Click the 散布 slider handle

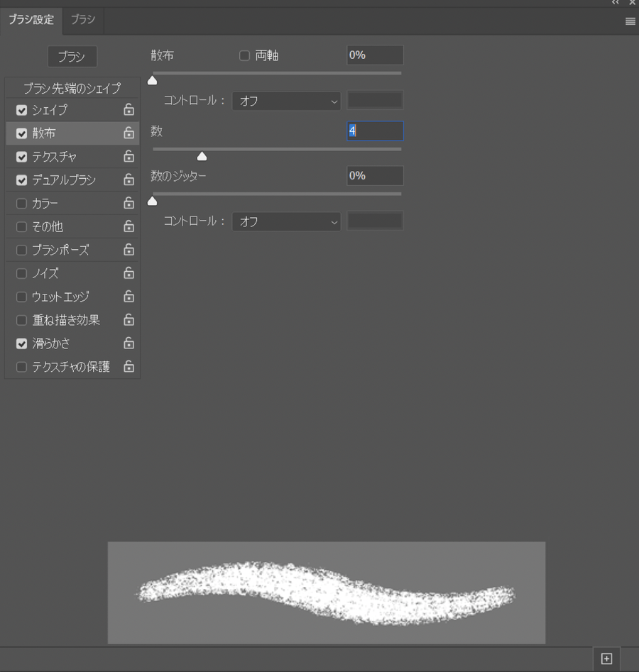tap(152, 81)
